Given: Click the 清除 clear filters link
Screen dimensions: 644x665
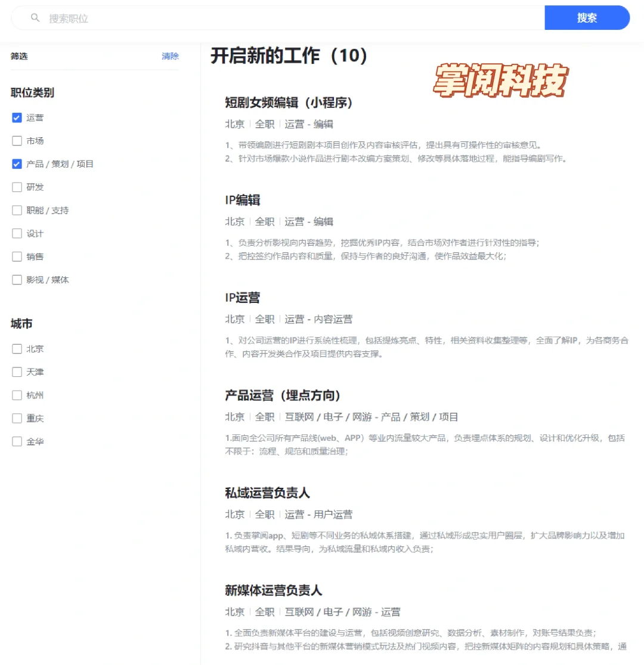Looking at the screenshot, I should [171, 55].
